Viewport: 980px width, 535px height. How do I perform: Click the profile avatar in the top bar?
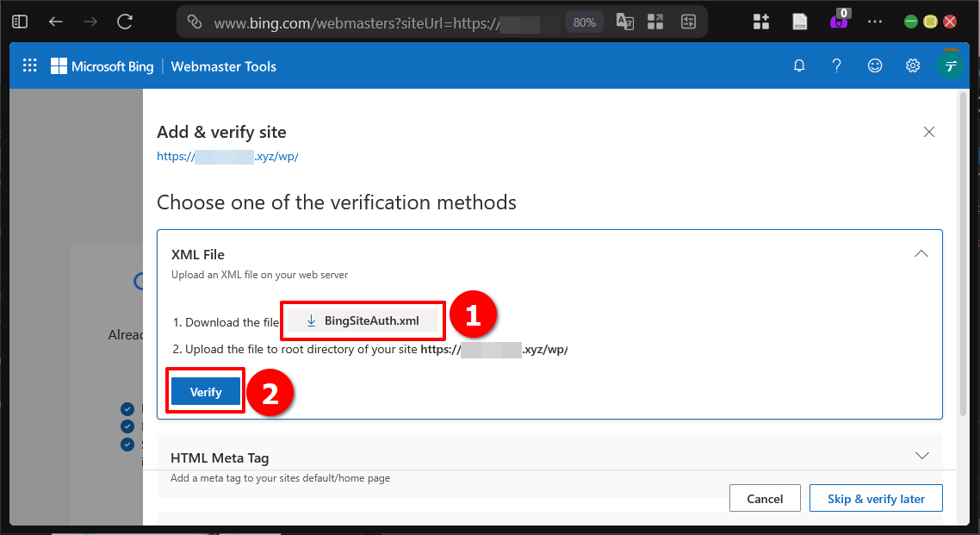950,65
